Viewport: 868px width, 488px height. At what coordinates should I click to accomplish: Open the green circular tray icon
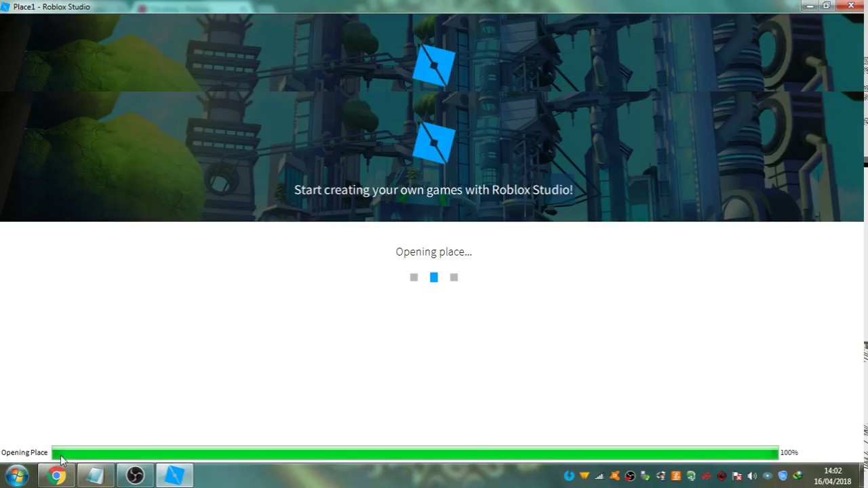[691, 476]
